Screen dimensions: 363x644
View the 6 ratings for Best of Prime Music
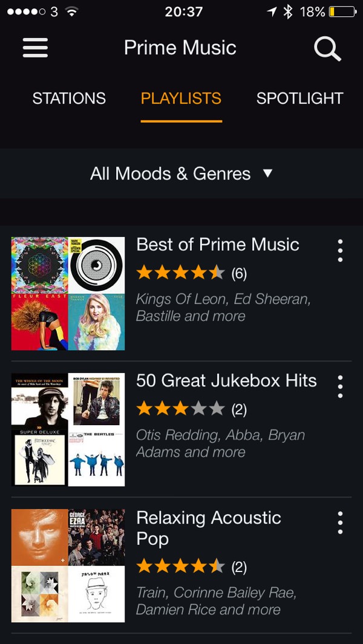click(x=238, y=273)
